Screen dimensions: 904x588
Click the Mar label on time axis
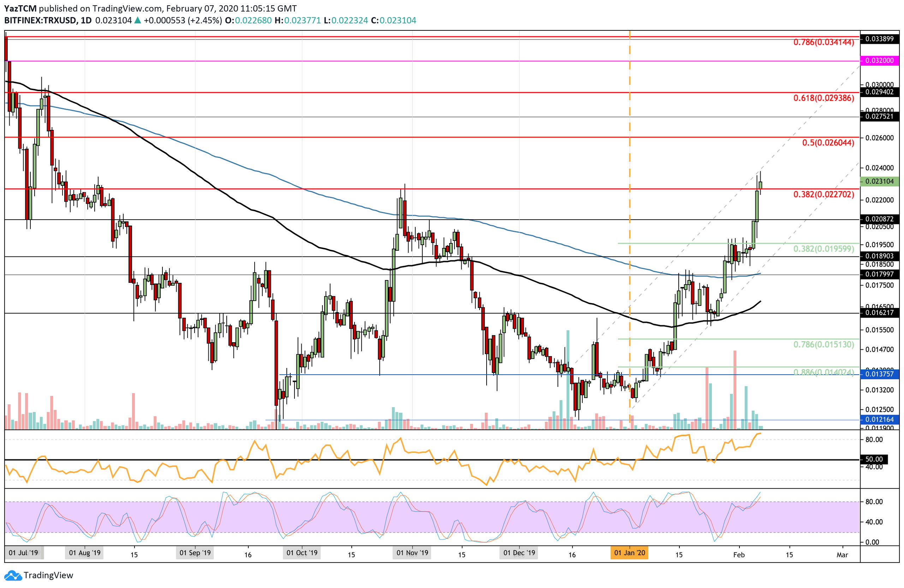[842, 555]
